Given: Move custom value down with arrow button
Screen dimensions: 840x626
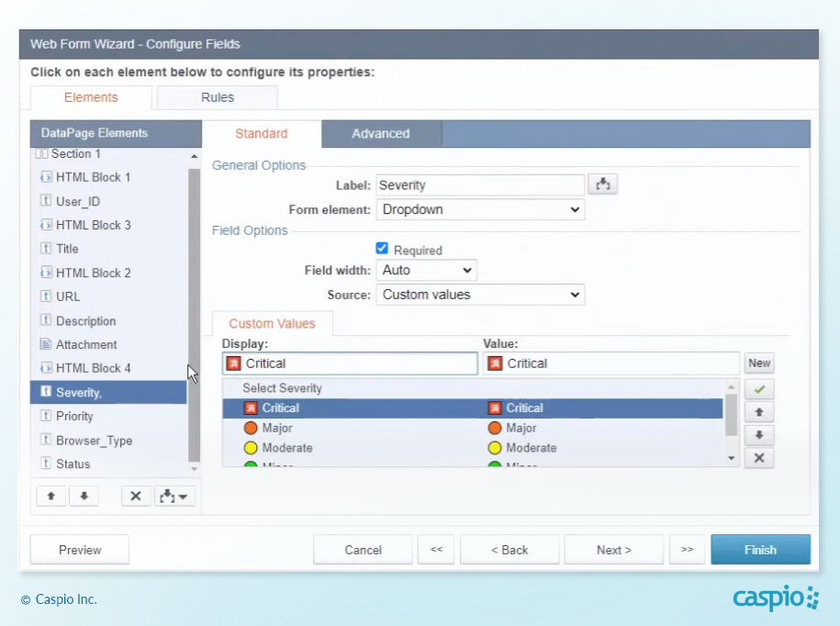Looking at the screenshot, I should click(x=758, y=435).
